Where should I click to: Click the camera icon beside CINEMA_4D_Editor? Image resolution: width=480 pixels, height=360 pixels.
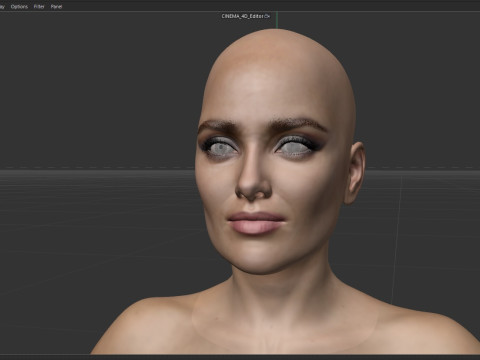267,16
